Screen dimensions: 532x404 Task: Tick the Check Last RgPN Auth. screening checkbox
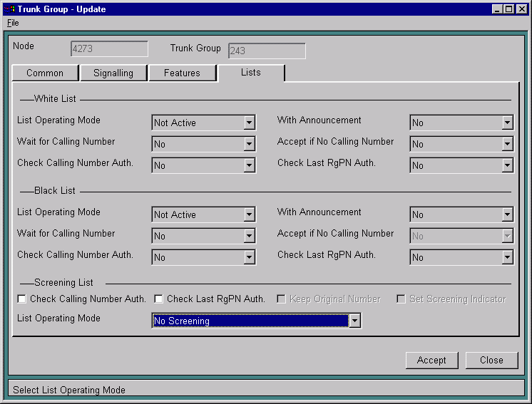coord(159,299)
